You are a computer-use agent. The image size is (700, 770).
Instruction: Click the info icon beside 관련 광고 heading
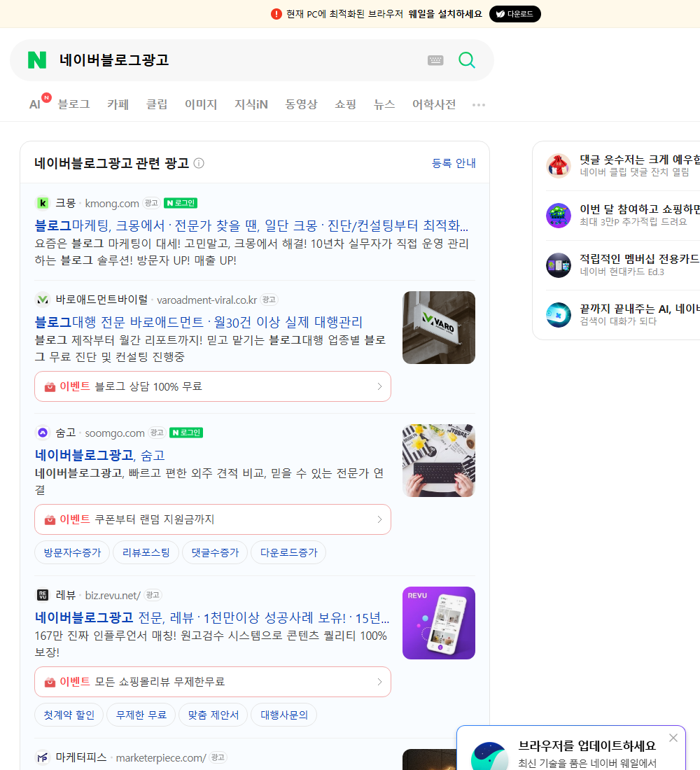pos(199,163)
